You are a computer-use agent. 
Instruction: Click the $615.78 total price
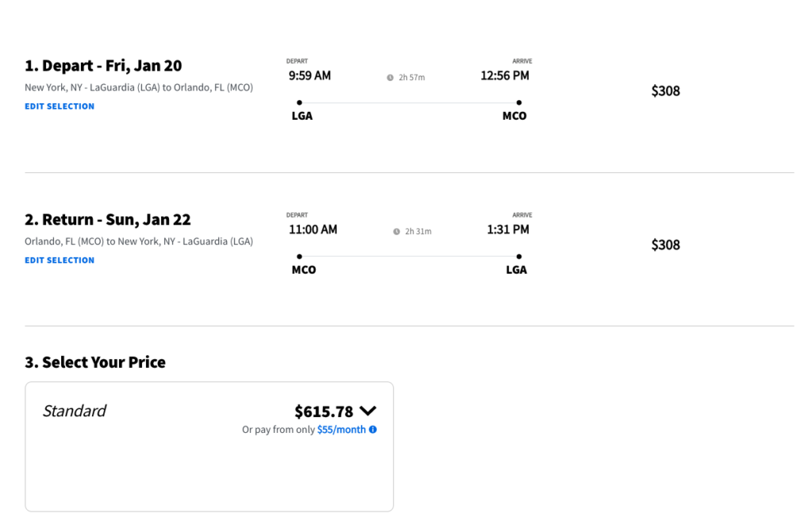click(x=324, y=412)
